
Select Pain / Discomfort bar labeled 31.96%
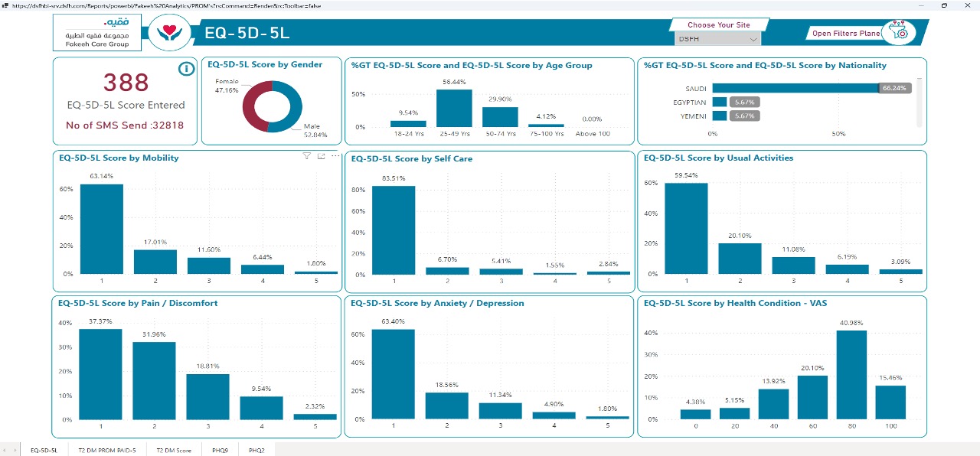[155, 380]
